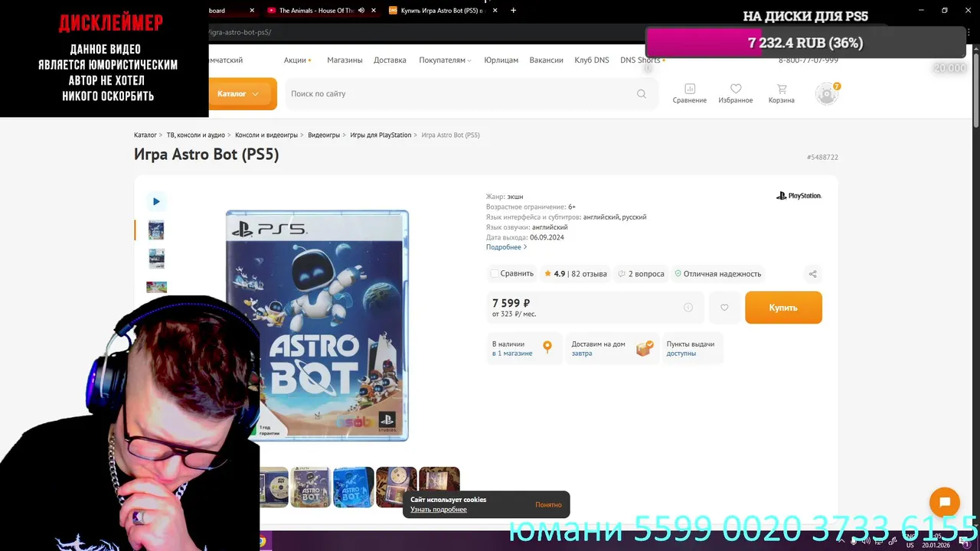Click the product code #5488722
Image resolution: width=980 pixels, height=551 pixels.
[822, 158]
